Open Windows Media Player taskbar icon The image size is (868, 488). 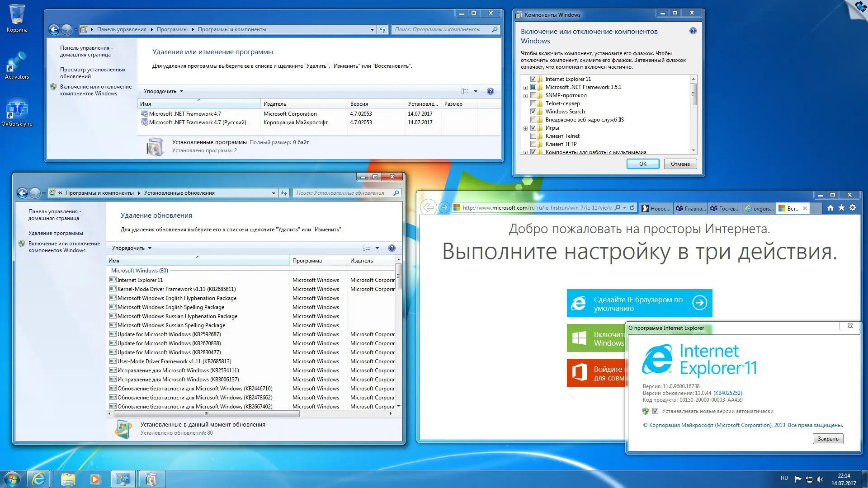pyautogui.click(x=95, y=479)
